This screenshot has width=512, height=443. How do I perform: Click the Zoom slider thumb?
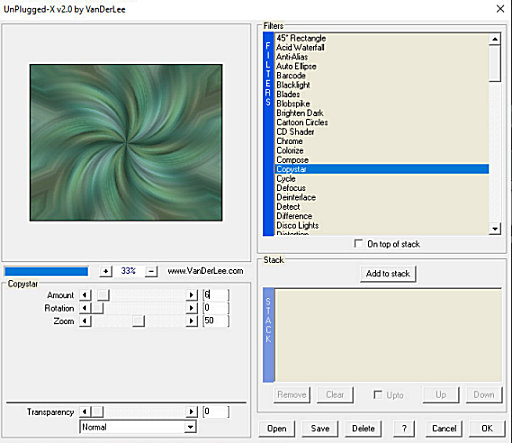tap(138, 321)
